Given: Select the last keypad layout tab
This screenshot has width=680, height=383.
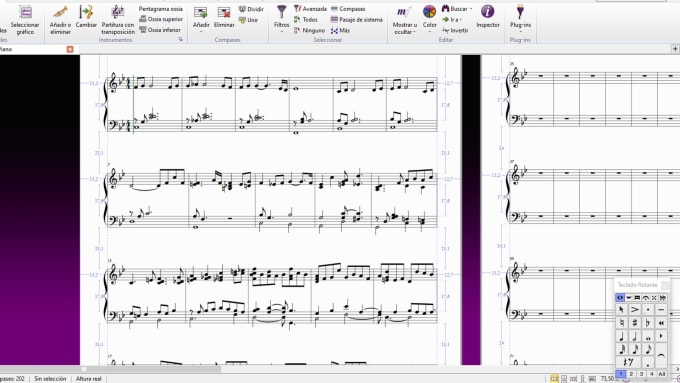Looking at the screenshot, I should (x=663, y=298).
